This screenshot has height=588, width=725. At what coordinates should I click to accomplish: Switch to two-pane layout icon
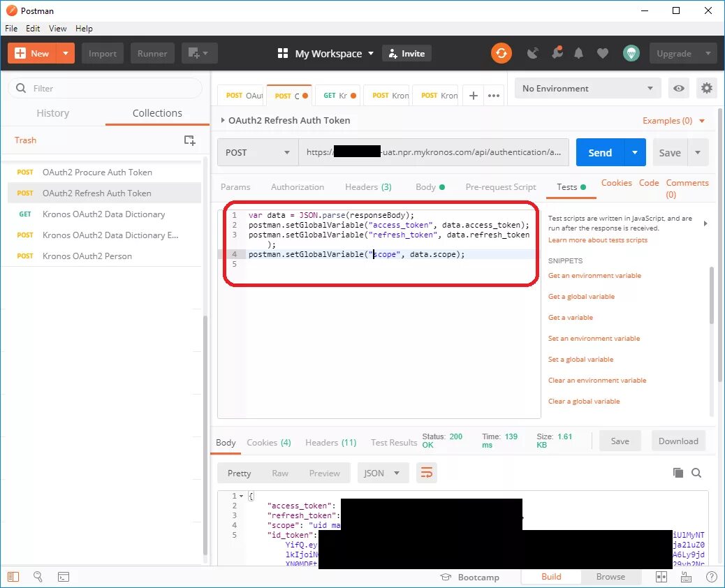661,577
